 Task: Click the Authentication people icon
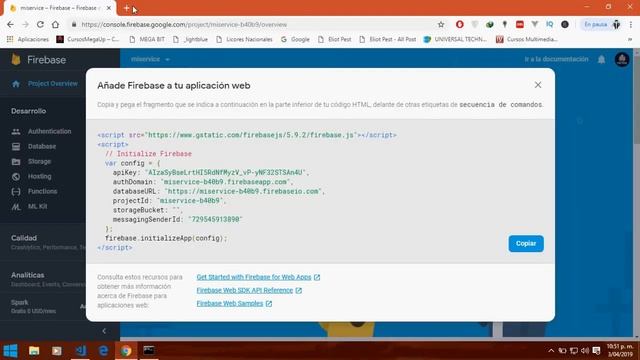[x=16, y=131]
